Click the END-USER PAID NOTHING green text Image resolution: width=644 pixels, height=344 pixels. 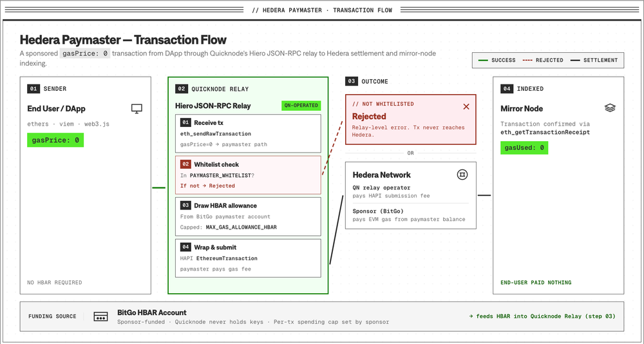(x=536, y=282)
